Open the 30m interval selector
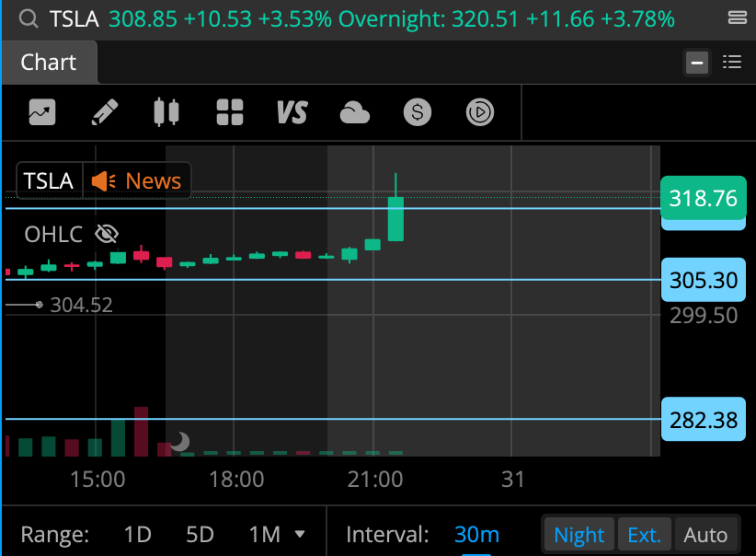The height and width of the screenshot is (556, 756). [x=476, y=535]
